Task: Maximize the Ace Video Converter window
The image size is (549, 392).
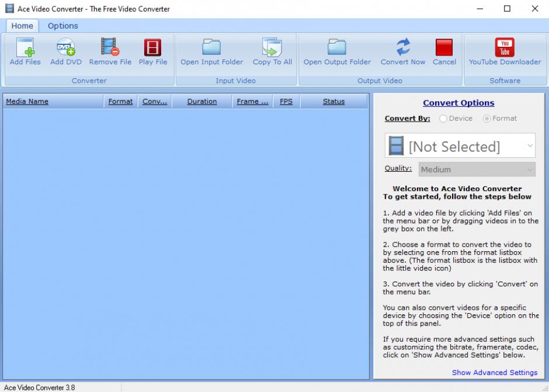Action: point(507,9)
